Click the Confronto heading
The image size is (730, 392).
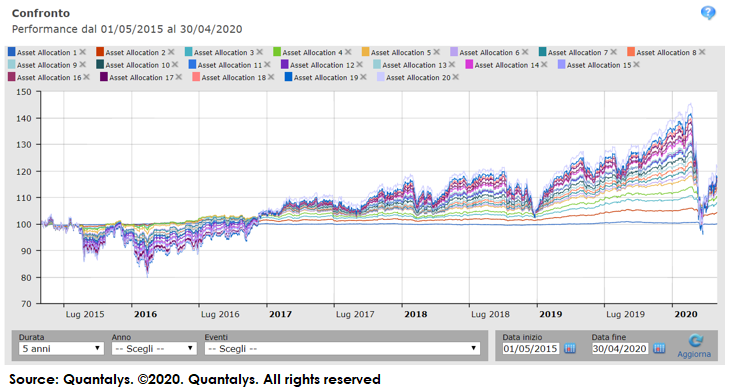(41, 13)
